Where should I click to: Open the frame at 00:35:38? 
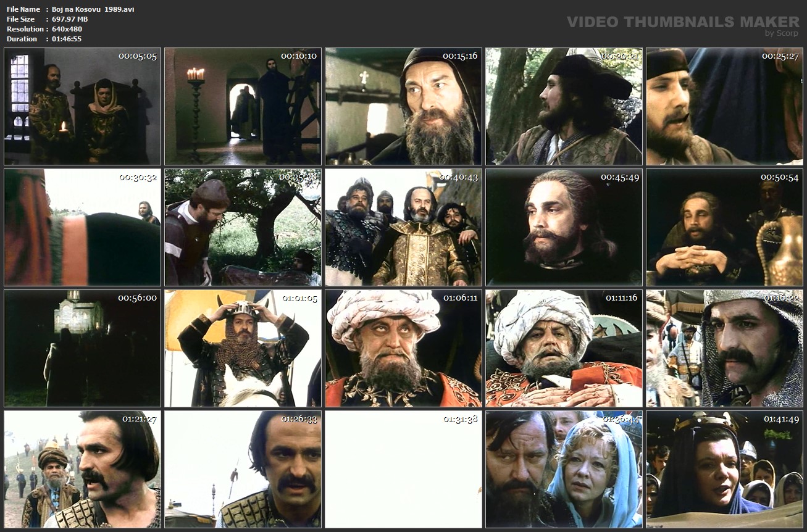point(243,227)
